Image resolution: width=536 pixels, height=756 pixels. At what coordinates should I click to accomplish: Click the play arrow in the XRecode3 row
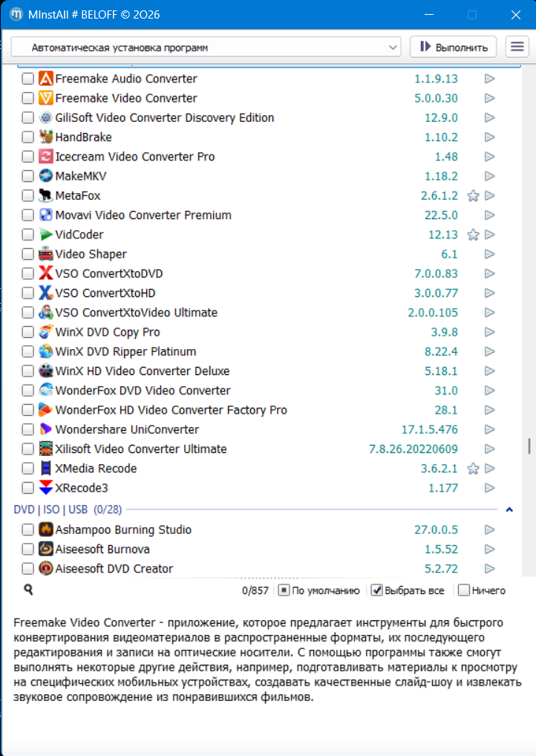coord(490,488)
